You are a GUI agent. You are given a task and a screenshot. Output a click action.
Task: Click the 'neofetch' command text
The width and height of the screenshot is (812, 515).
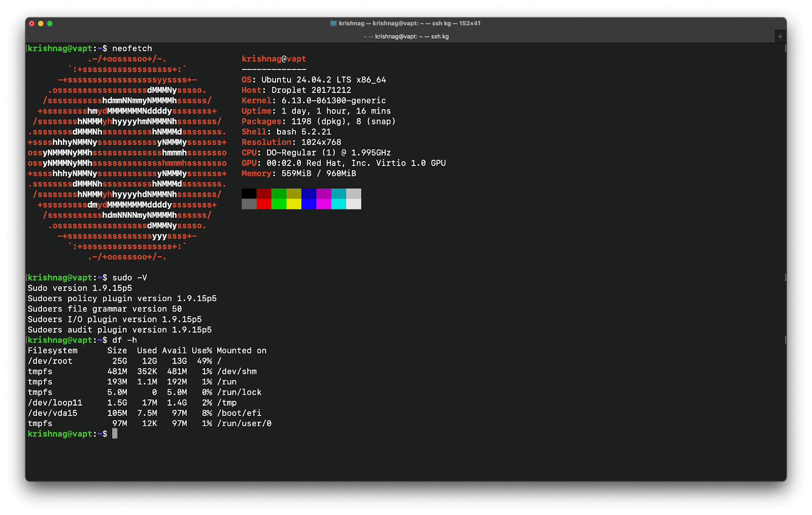coord(132,49)
